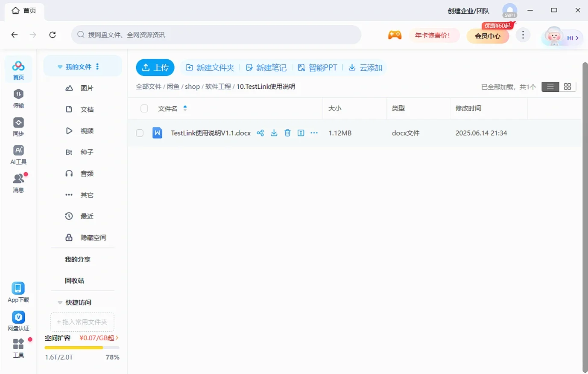Open the file's more-options ellipsis menu
The image size is (588, 374).
[314, 133]
